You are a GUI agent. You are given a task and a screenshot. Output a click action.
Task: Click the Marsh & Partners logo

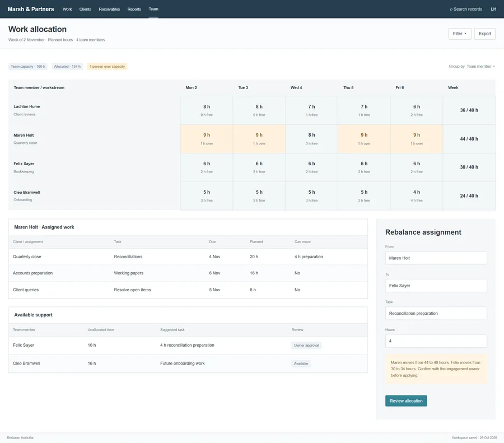point(31,9)
